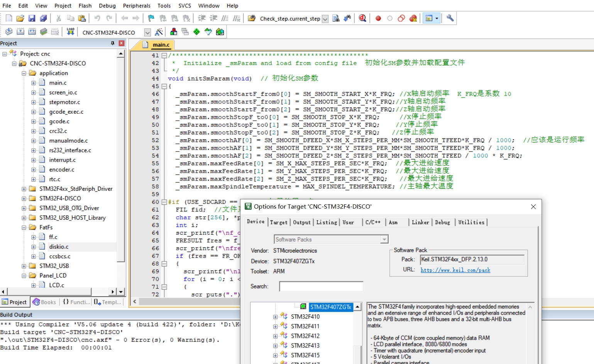The height and width of the screenshot is (364, 594).
Task: Collapse the application folder
Action: (24, 73)
